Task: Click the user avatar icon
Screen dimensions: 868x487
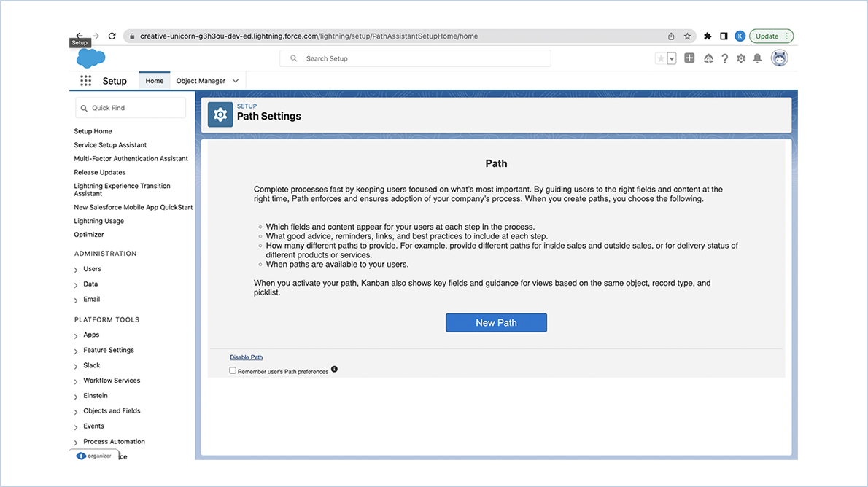Action: tap(779, 58)
